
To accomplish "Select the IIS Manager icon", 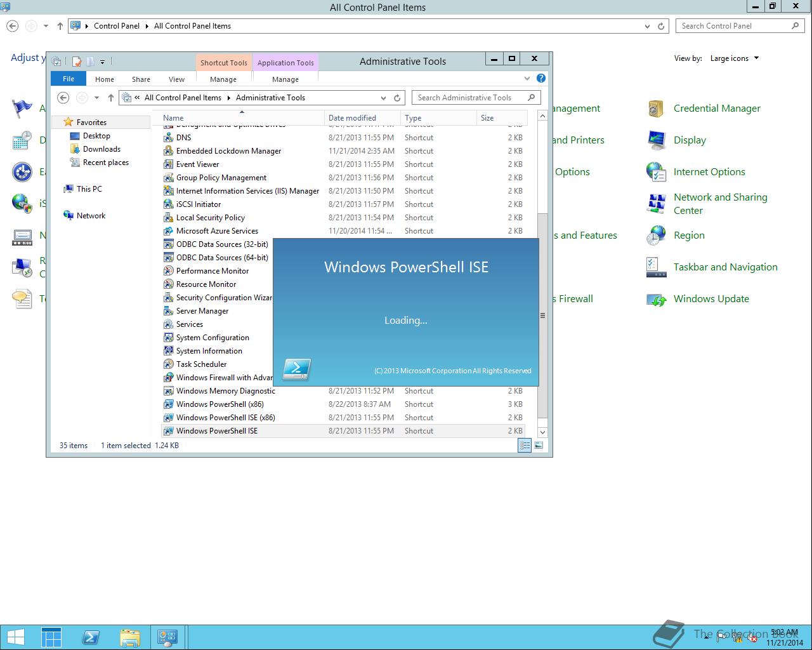I will tap(168, 190).
